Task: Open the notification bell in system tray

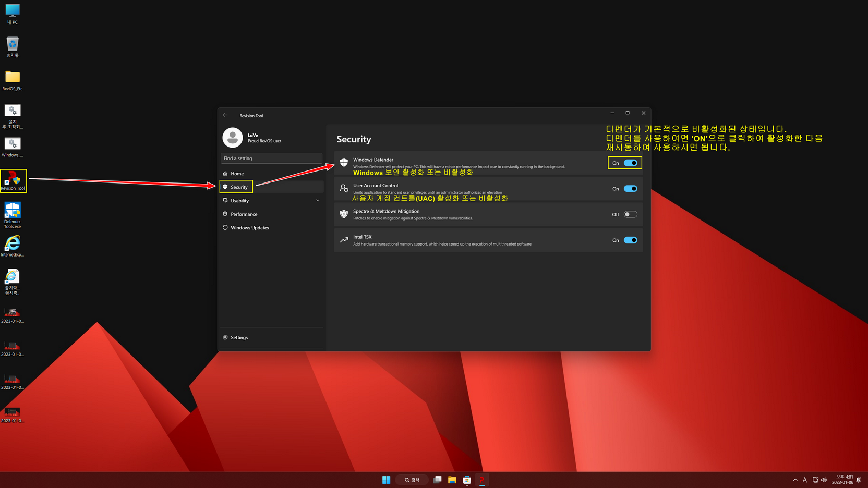Action: point(859,480)
